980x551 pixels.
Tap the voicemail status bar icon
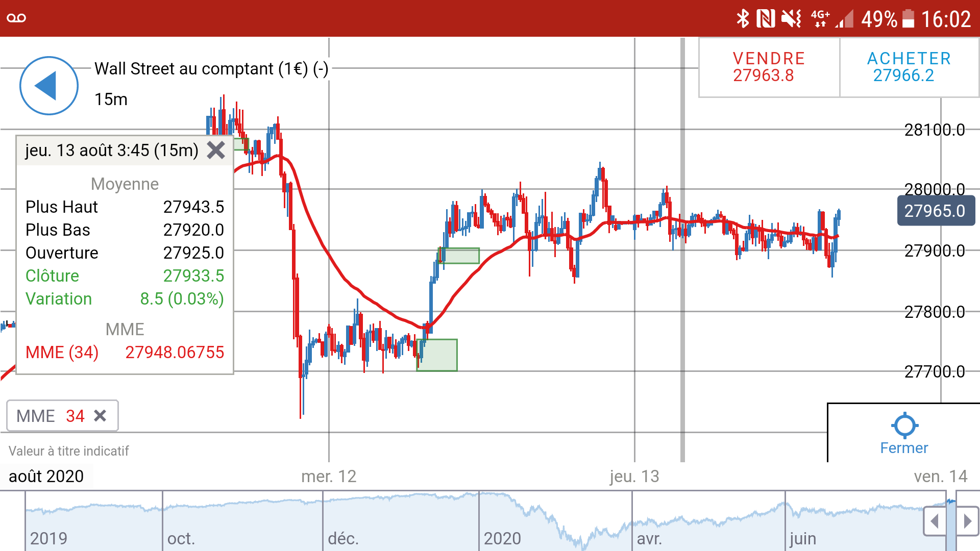[16, 18]
